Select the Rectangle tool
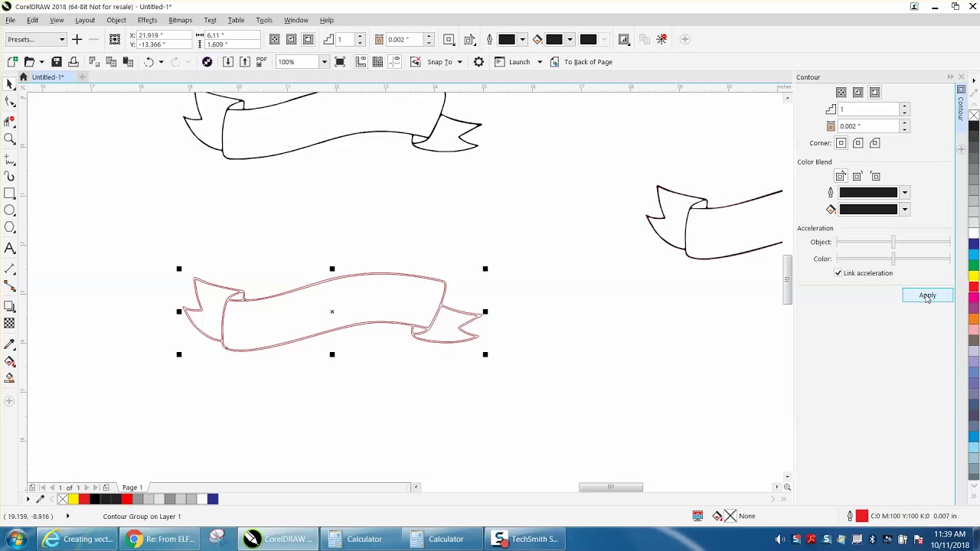980x551 pixels. tap(10, 193)
